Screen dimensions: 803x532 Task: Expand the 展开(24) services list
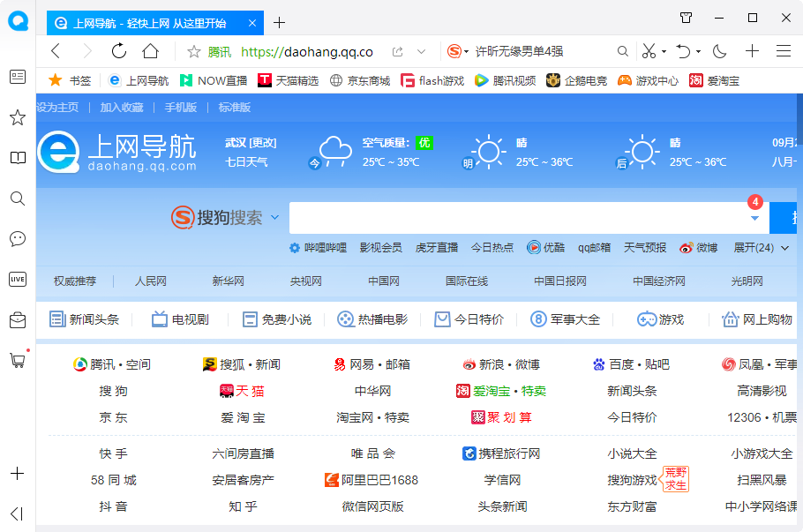[755, 248]
